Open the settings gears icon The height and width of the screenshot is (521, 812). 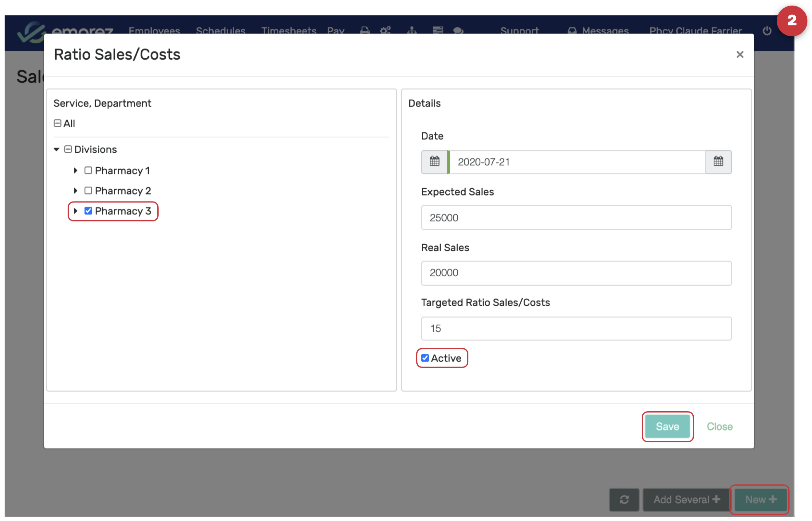[x=385, y=30]
